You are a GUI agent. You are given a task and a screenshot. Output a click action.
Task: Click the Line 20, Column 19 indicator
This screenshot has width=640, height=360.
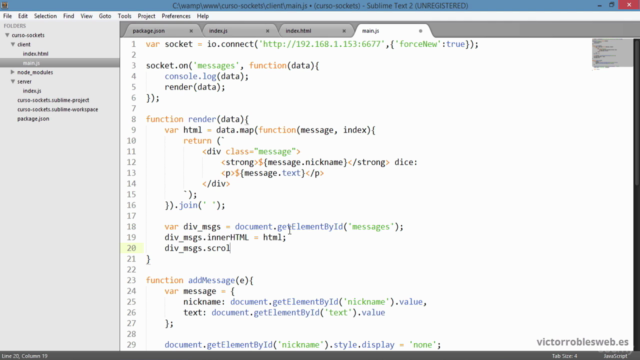click(25, 356)
